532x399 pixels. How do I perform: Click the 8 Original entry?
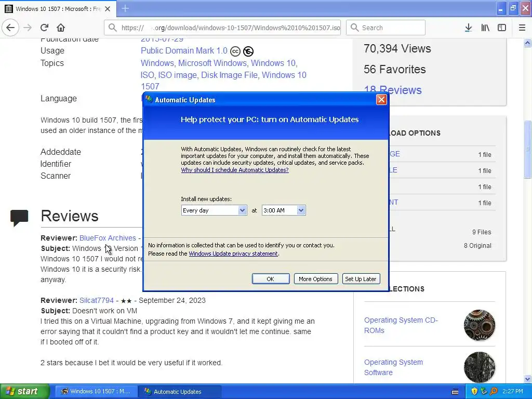click(x=478, y=246)
